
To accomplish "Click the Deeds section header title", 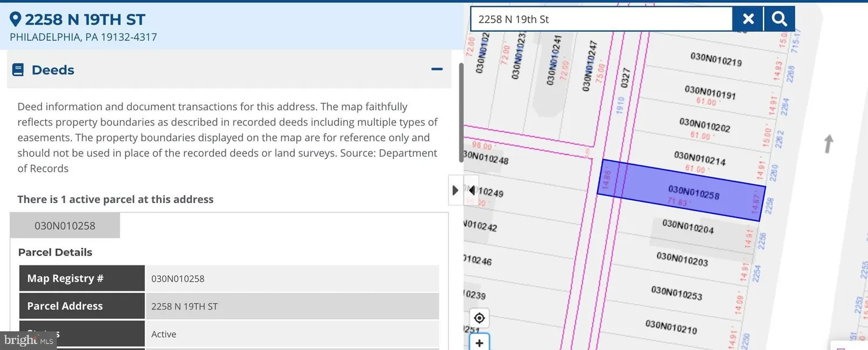I will 53,70.
